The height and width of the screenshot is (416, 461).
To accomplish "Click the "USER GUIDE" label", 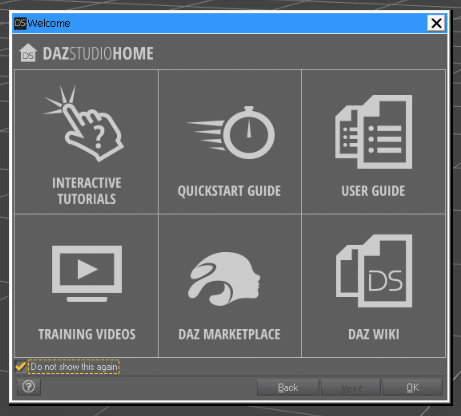I will tap(373, 191).
